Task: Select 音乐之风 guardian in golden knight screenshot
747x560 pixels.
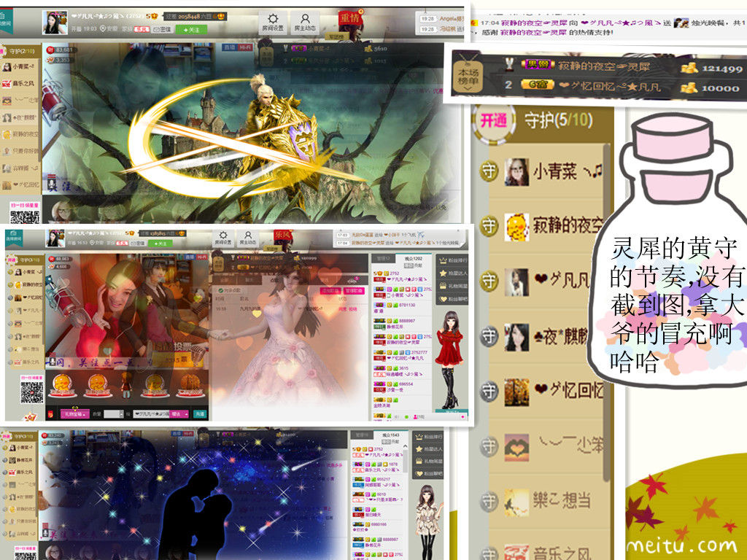Action: pyautogui.click(x=20, y=83)
